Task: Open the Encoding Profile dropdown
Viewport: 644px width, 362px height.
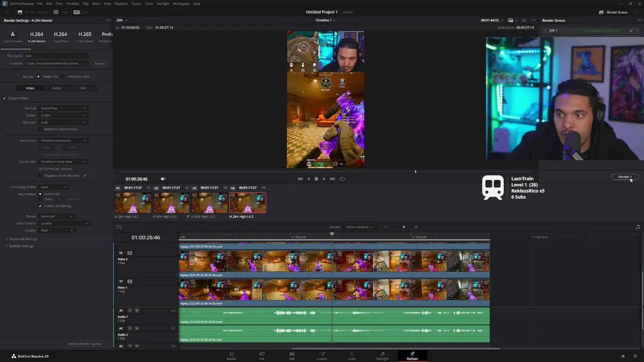Action: [x=53, y=187]
